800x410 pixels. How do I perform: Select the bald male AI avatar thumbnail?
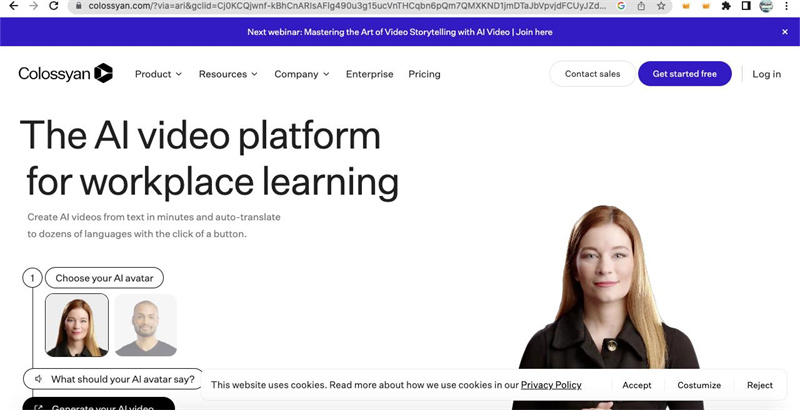tap(145, 325)
